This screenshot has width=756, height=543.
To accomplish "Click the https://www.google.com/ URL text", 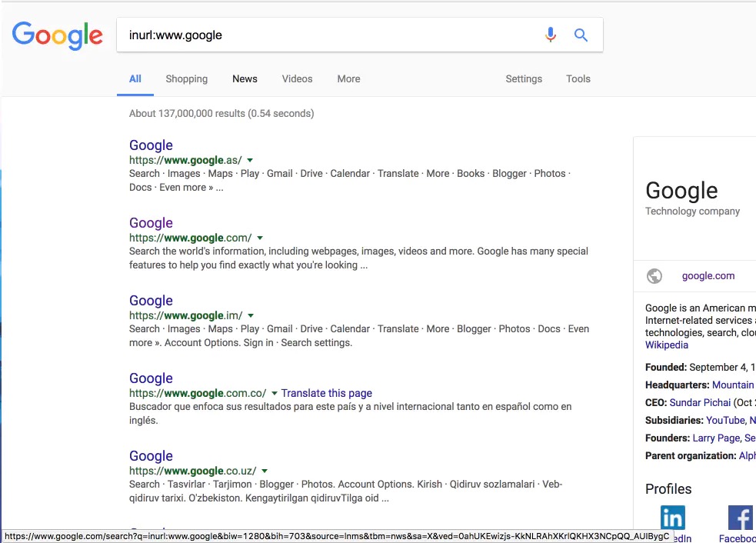I will 191,238.
